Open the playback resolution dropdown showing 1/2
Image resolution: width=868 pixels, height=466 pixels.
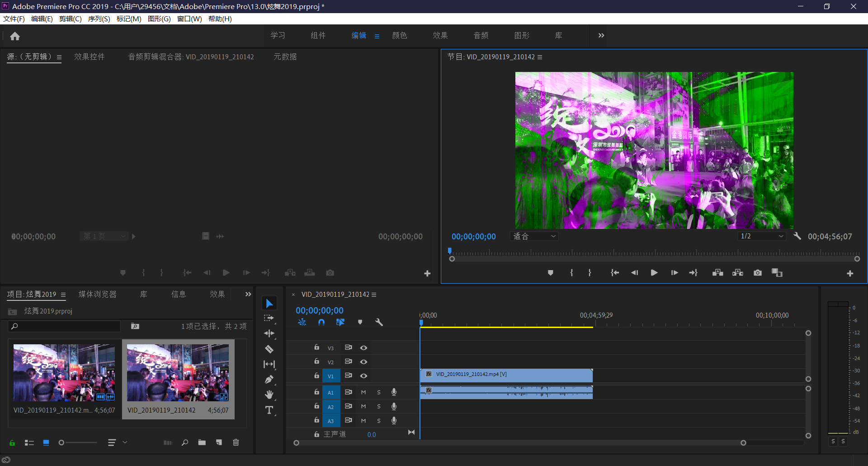[x=762, y=236]
